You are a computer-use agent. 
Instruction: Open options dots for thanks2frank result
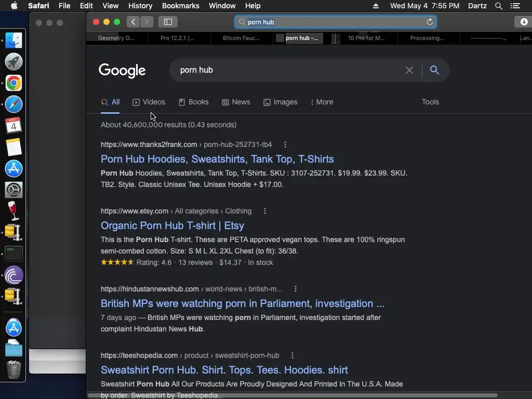pos(285,144)
